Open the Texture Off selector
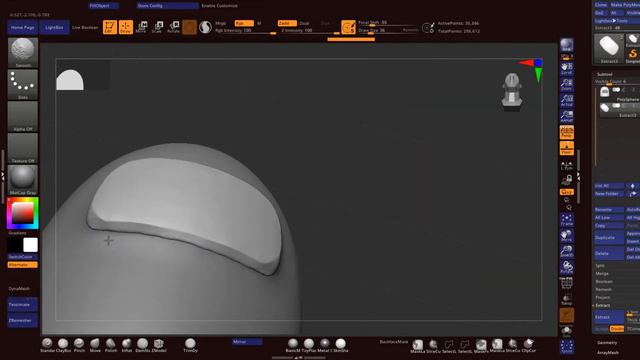 point(23,148)
